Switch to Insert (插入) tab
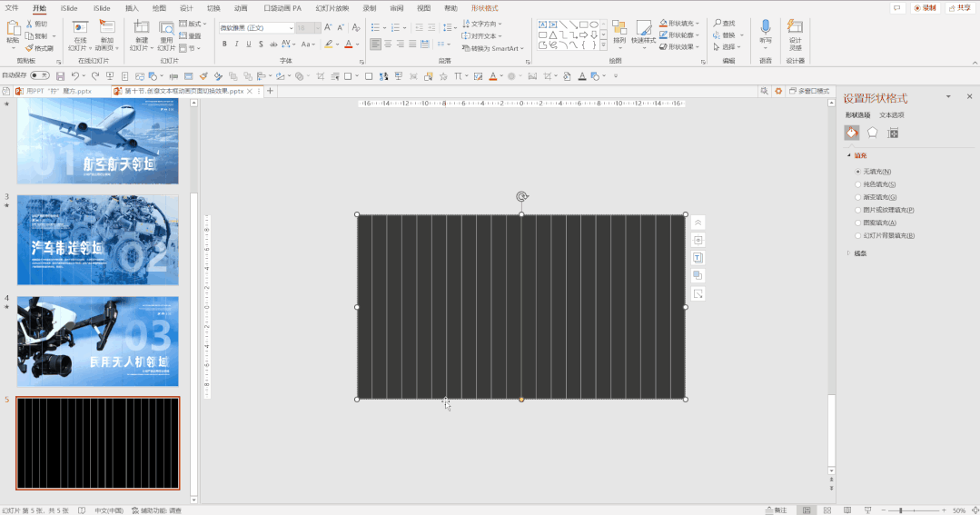This screenshot has height=515, width=980. 132,8
